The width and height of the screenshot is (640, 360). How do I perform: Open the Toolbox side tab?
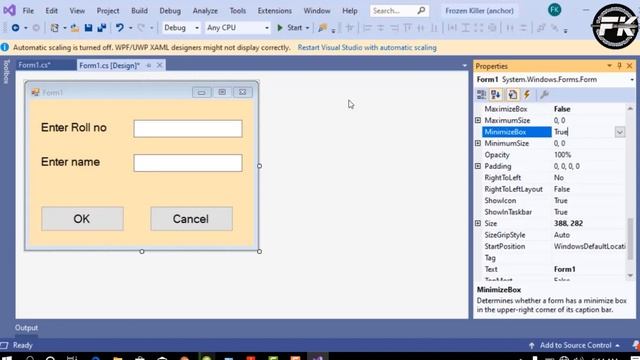click(6, 72)
